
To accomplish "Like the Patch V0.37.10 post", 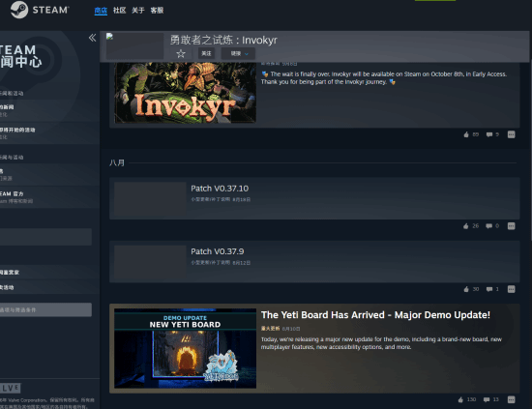I will pos(471,226).
